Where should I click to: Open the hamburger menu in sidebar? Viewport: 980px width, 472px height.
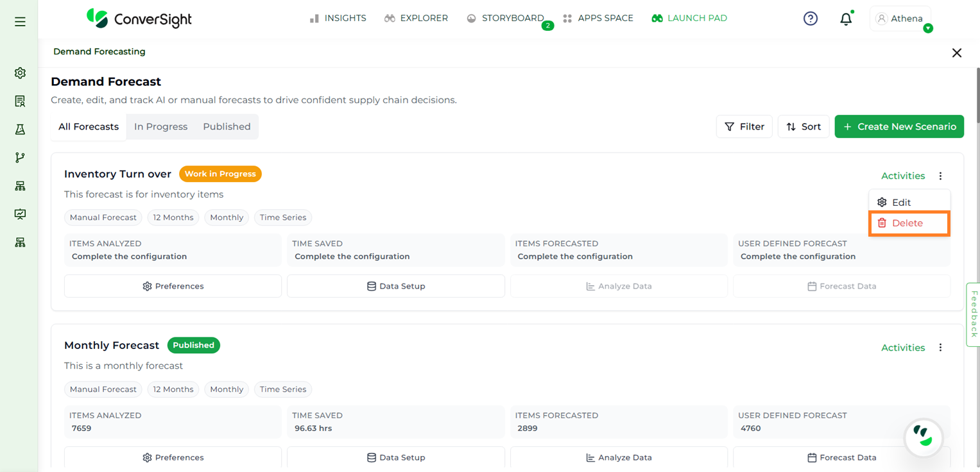(x=20, y=22)
